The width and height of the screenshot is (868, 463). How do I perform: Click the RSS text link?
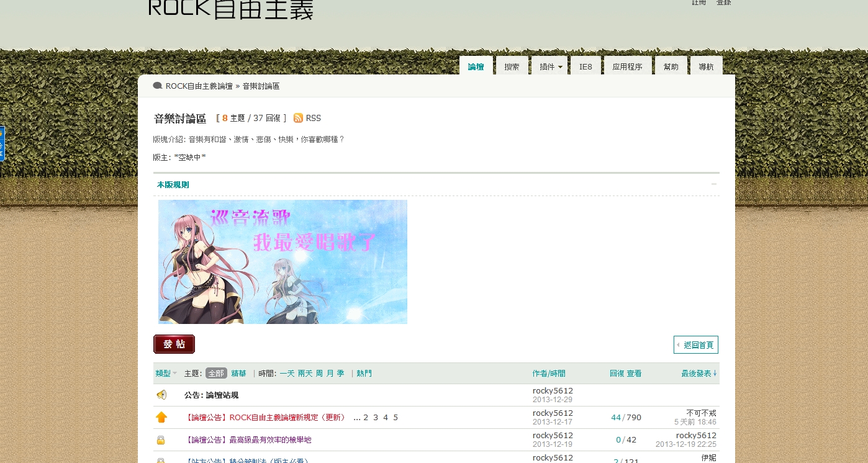[x=314, y=118]
